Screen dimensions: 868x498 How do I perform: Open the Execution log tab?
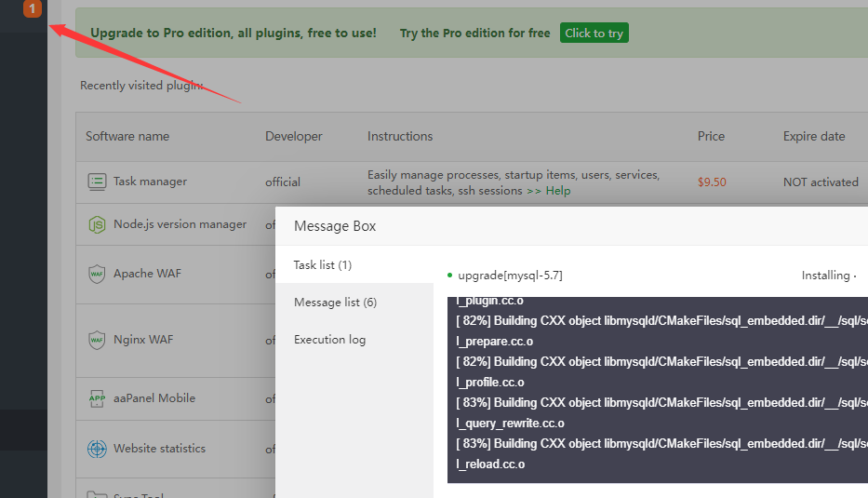(329, 340)
